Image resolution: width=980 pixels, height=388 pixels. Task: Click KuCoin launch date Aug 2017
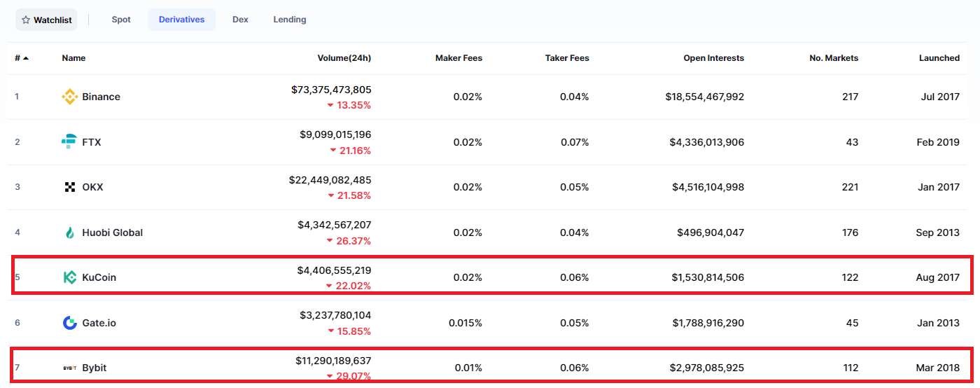click(x=938, y=277)
